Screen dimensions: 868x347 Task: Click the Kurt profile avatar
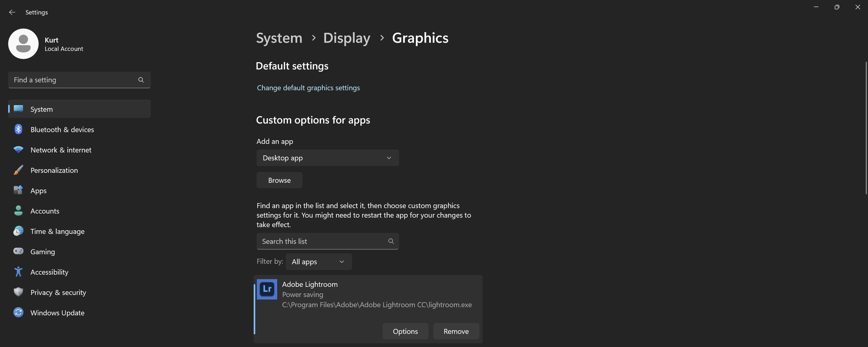(x=23, y=44)
